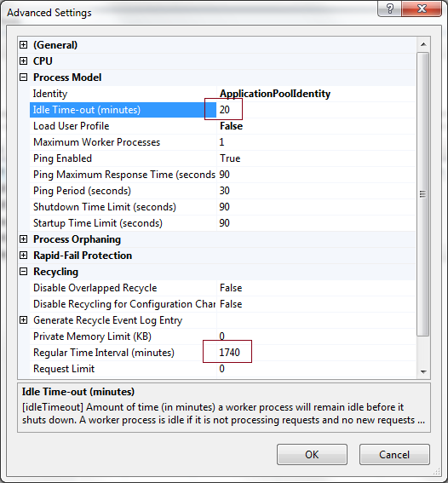Expand the (General) section
The height and width of the screenshot is (483, 448).
point(23,45)
